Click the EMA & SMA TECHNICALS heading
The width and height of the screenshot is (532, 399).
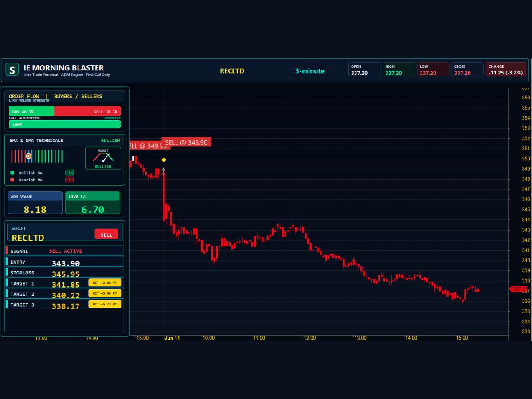tap(36, 141)
